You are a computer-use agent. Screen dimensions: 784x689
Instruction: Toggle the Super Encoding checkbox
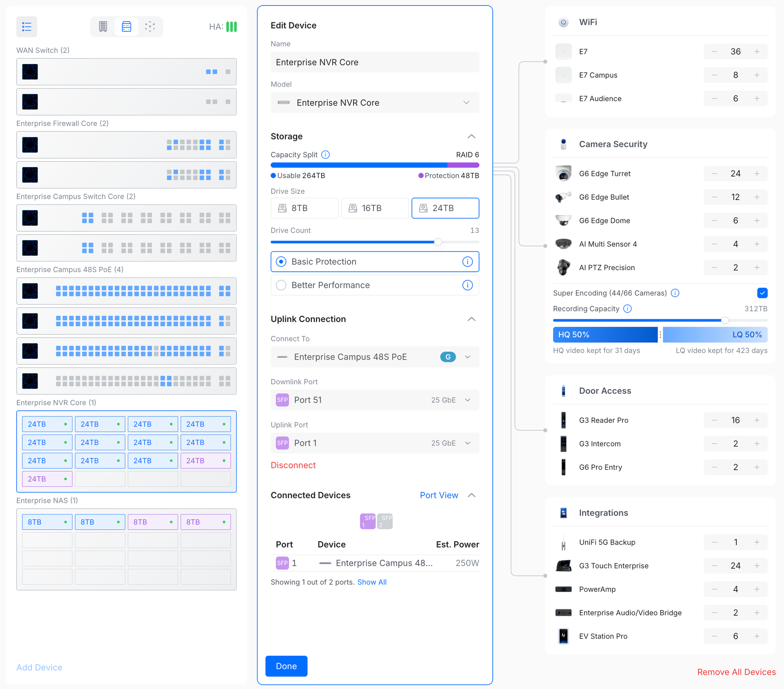762,293
